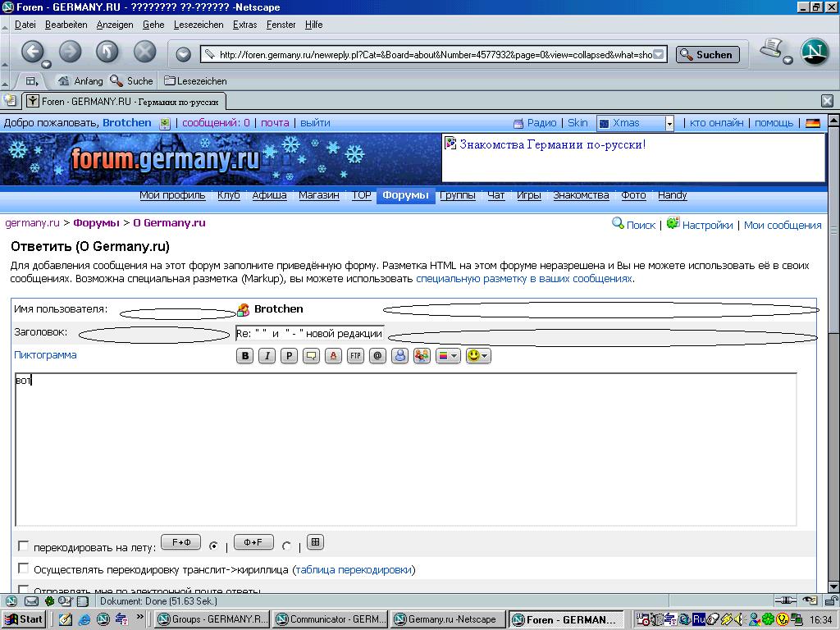
Task: Open the Address Book icon in the status bar
Action: coord(83,601)
